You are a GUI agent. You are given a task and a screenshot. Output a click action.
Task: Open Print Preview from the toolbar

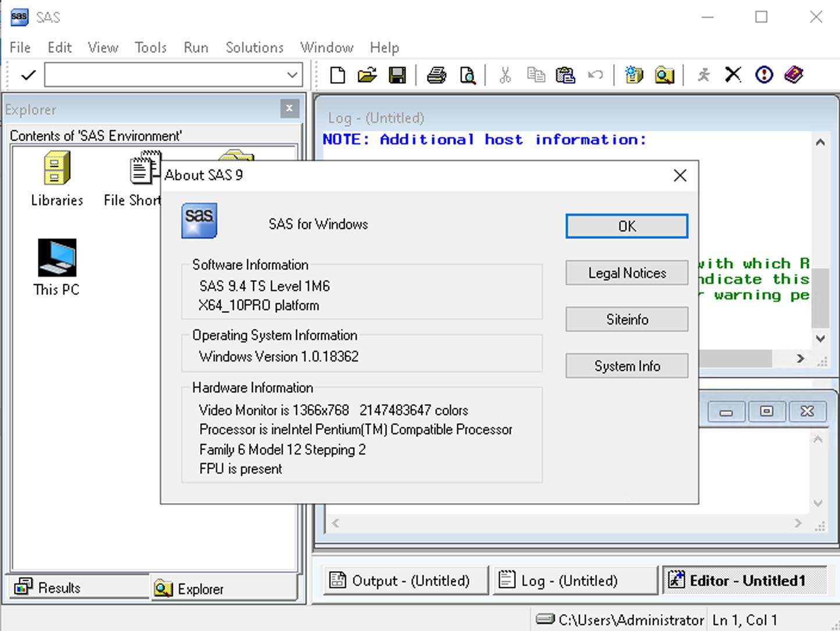pos(467,75)
